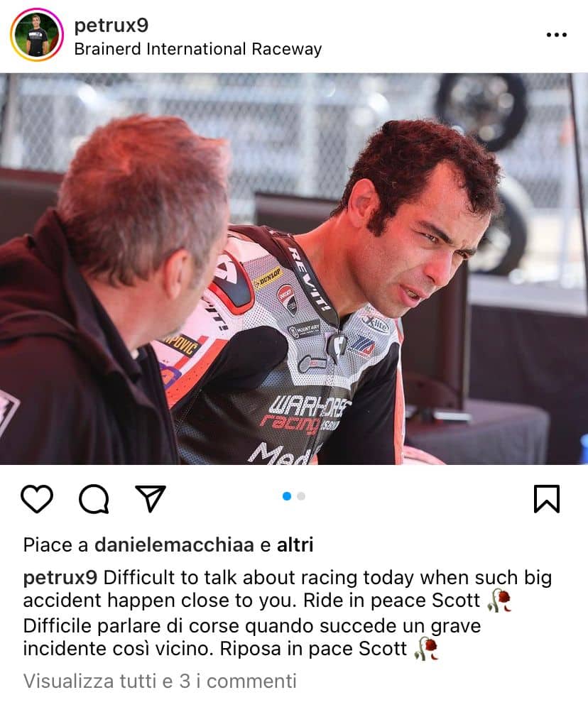Viewport: 588px width, 707px height.
Task: Tap the Piace a likes line
Action: tap(168, 544)
